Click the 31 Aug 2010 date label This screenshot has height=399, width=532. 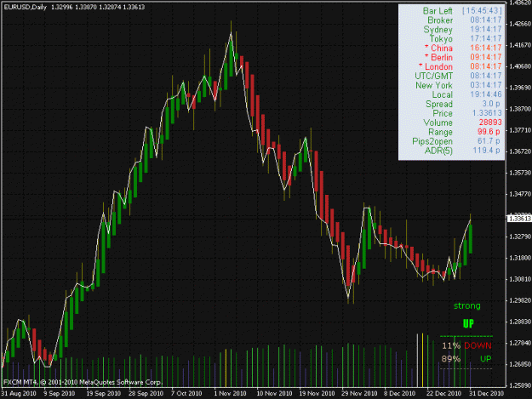tap(19, 394)
